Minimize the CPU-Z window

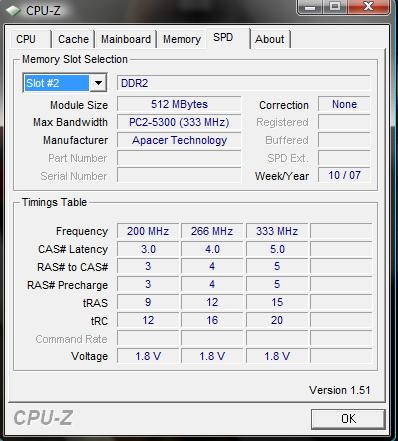pos(310,7)
